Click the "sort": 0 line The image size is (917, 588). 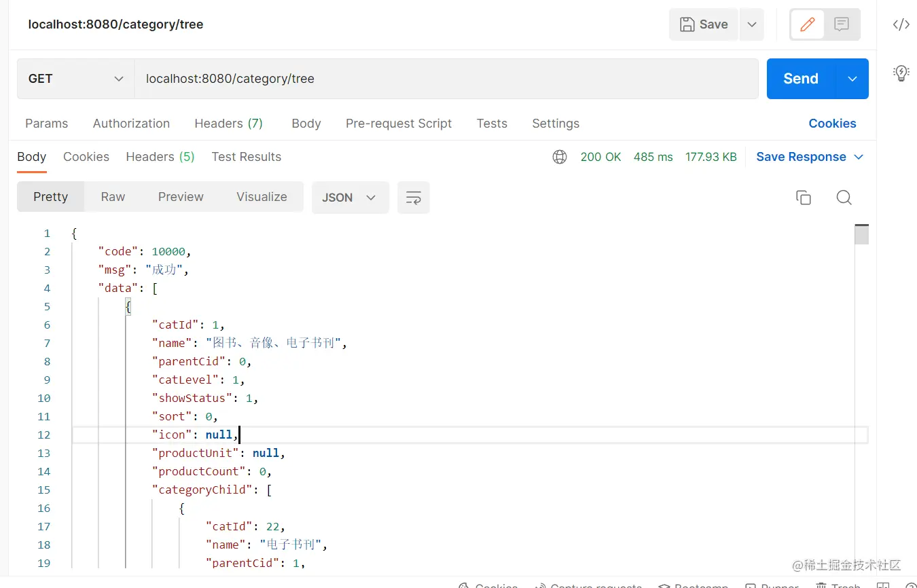point(185,417)
